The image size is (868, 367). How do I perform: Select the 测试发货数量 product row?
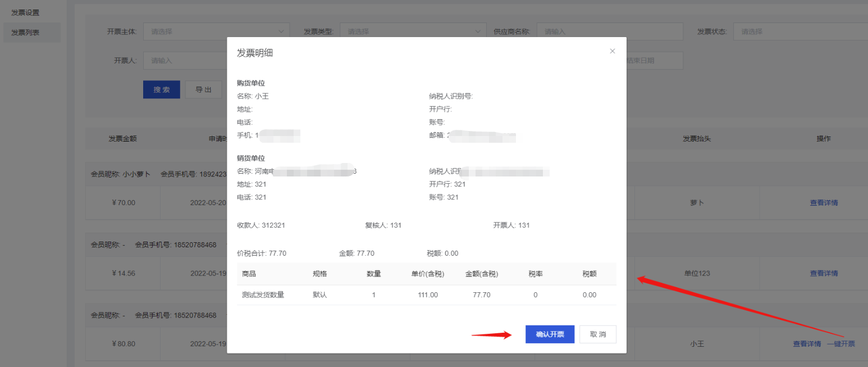(263, 295)
